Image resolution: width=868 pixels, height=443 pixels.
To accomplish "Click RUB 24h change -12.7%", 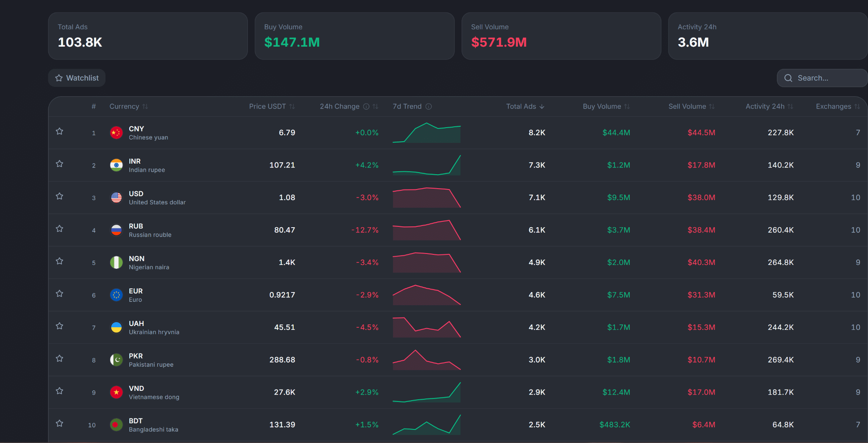I will point(364,230).
